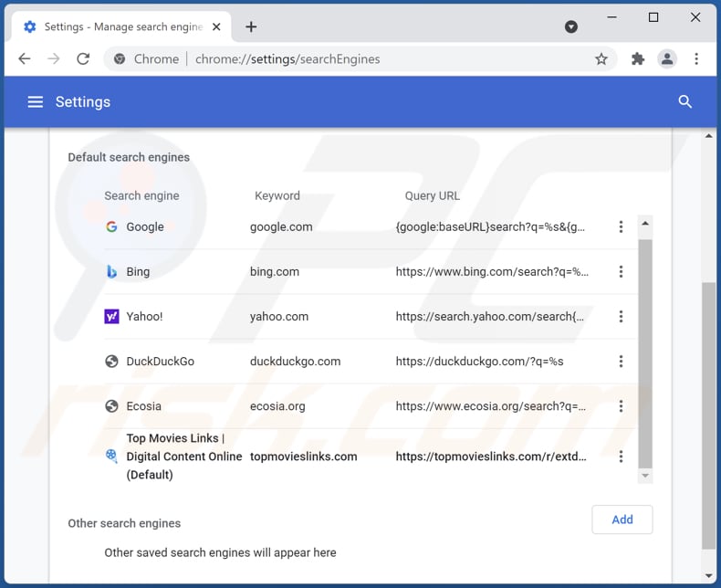The image size is (721, 588).
Task: Click search engine list scroll down arrow
Action: tap(645, 476)
